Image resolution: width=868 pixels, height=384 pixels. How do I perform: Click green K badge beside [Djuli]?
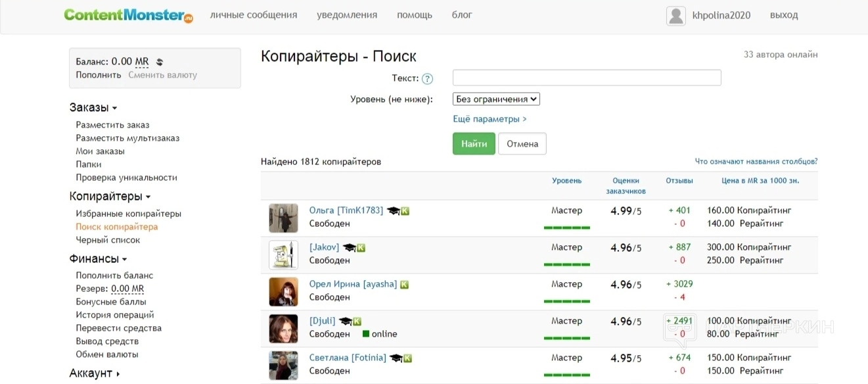pyautogui.click(x=357, y=322)
